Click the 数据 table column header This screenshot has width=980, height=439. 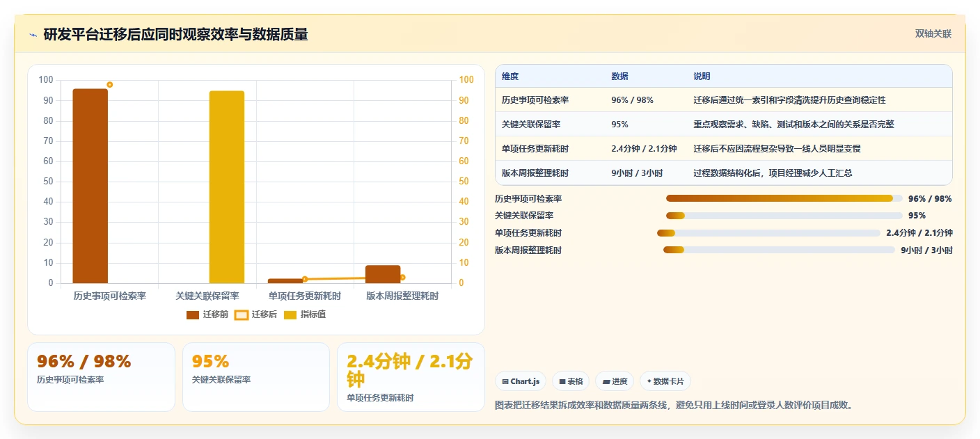[x=619, y=77]
